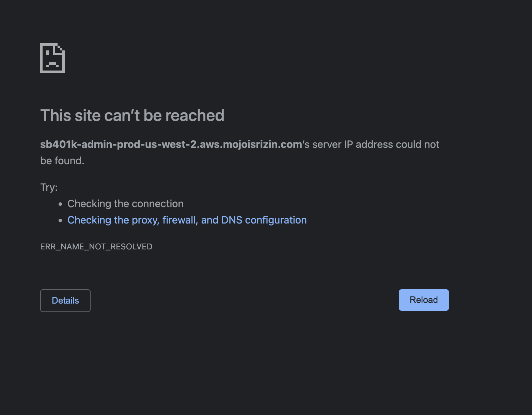
Task: Click the bullet point beside the DNS link
Action: [x=60, y=220]
